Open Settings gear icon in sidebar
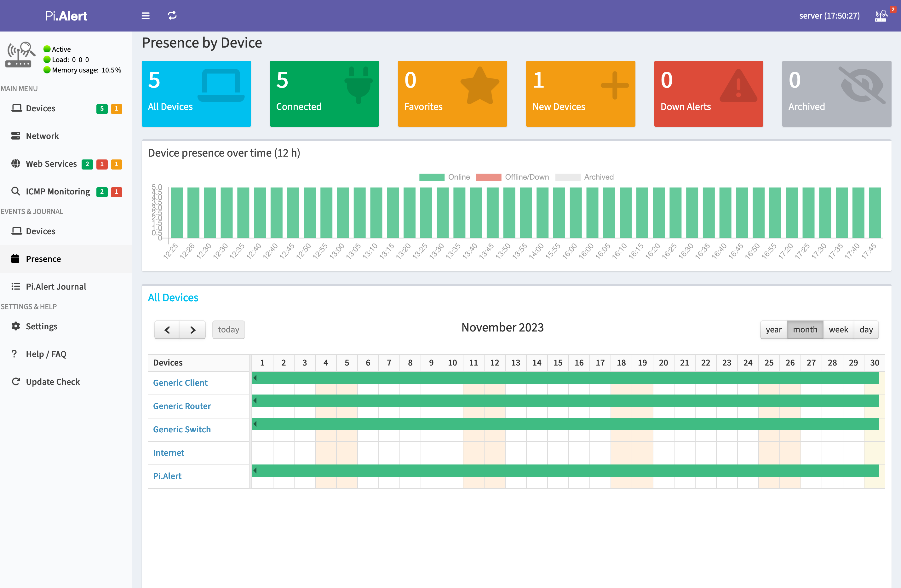 tap(15, 326)
